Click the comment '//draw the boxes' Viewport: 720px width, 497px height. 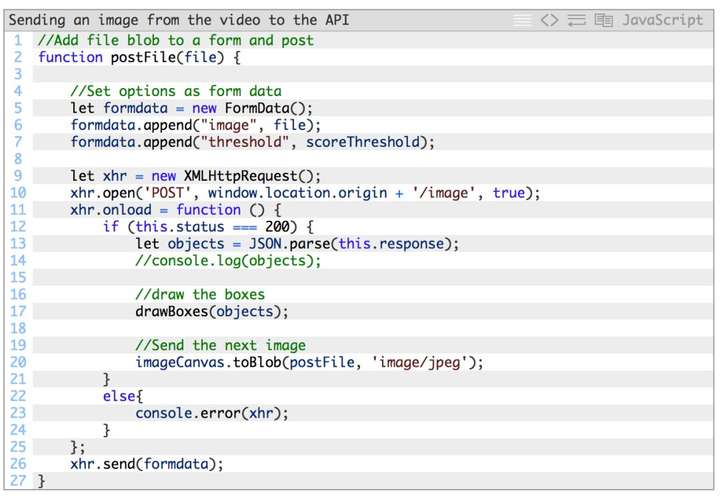(200, 294)
